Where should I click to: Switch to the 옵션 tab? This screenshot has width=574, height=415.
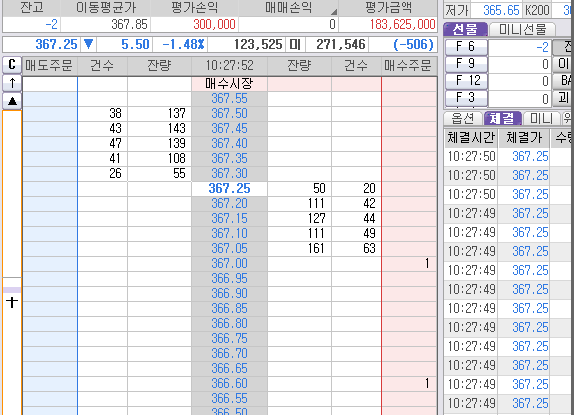463,118
